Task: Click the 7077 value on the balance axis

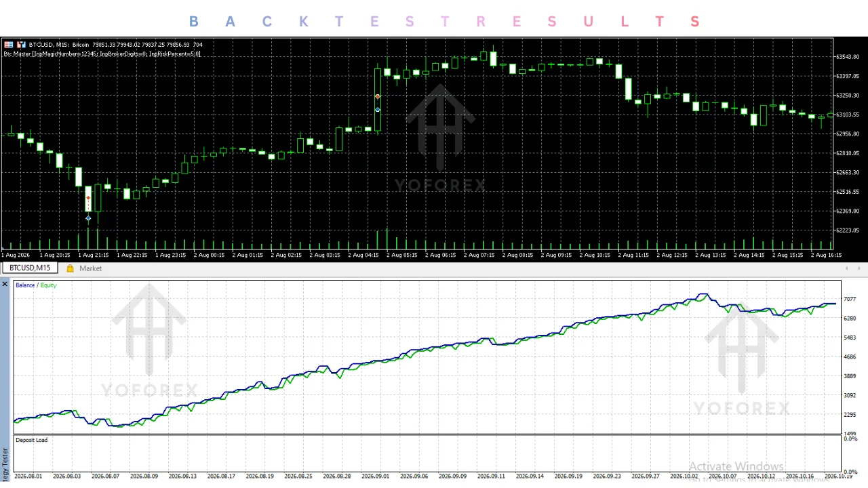Action: pos(849,299)
